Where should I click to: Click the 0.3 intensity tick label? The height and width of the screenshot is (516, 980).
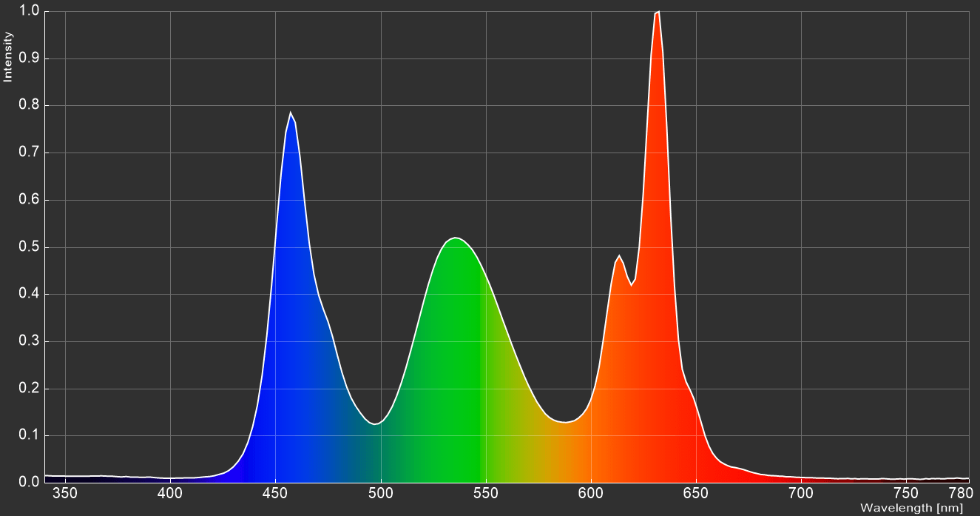coord(30,341)
